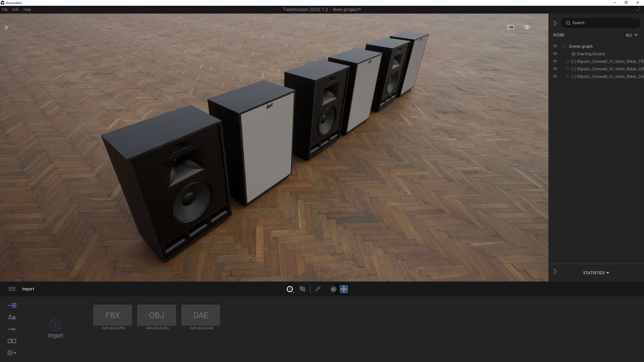Expand the Klipsch_Cornwall DAE folder

(567, 76)
